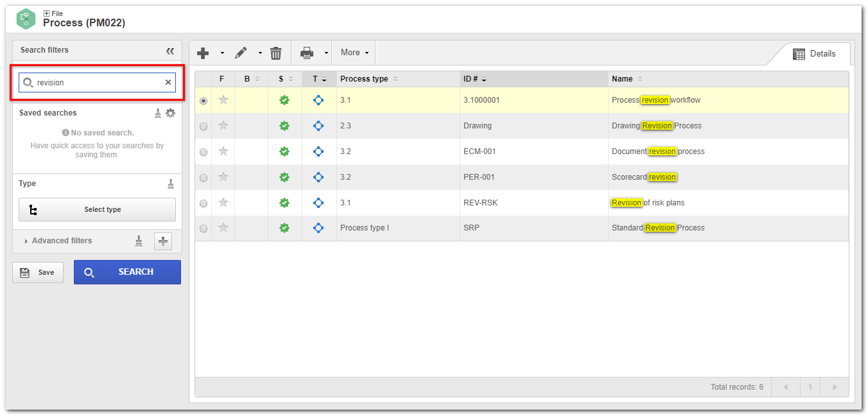The width and height of the screenshot is (868, 416).
Task: Toggle favorite star for PER-001 row
Action: (x=223, y=177)
